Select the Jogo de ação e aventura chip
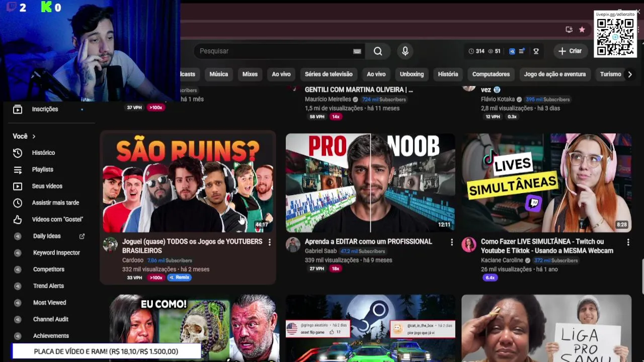 point(555,74)
